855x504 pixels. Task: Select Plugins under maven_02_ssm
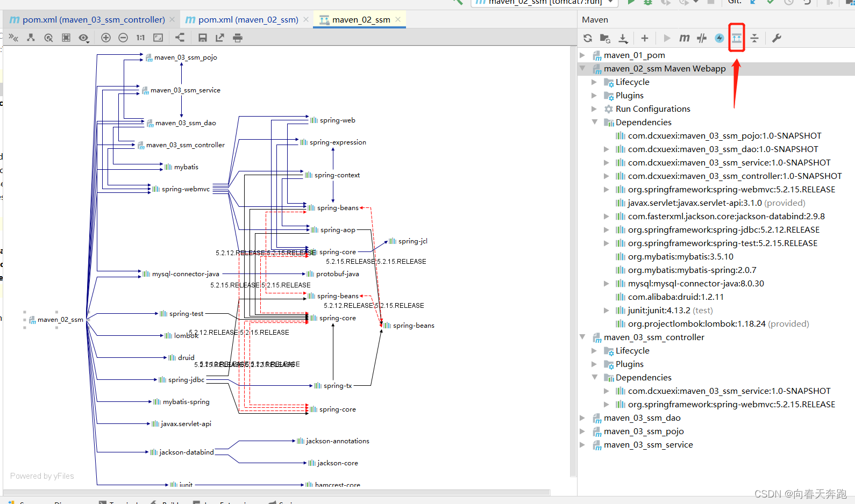(629, 96)
